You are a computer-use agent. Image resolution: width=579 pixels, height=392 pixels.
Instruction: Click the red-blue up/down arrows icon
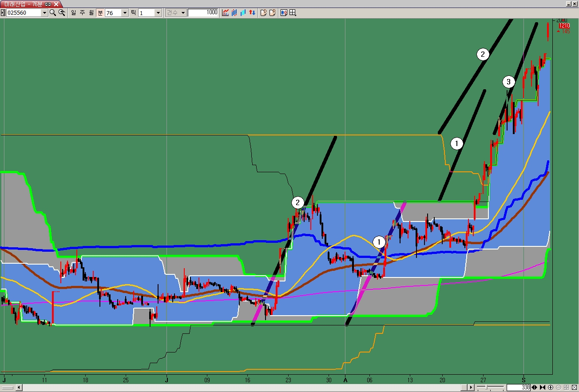click(252, 13)
